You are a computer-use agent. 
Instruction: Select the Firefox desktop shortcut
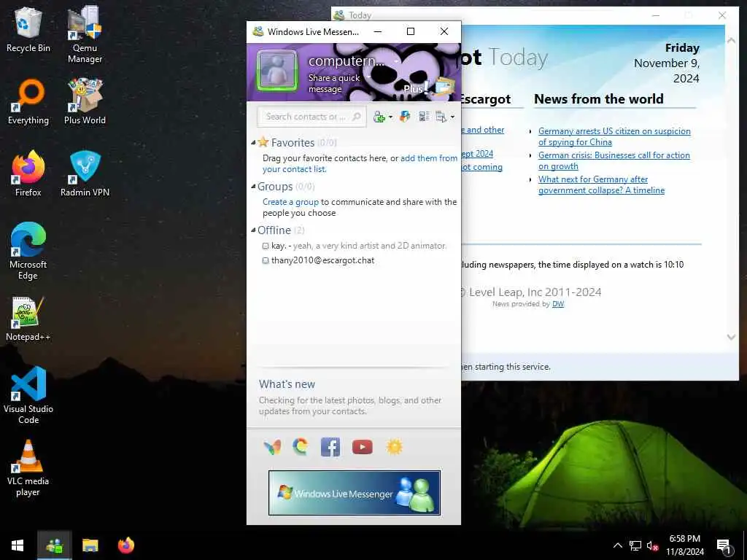click(x=28, y=174)
